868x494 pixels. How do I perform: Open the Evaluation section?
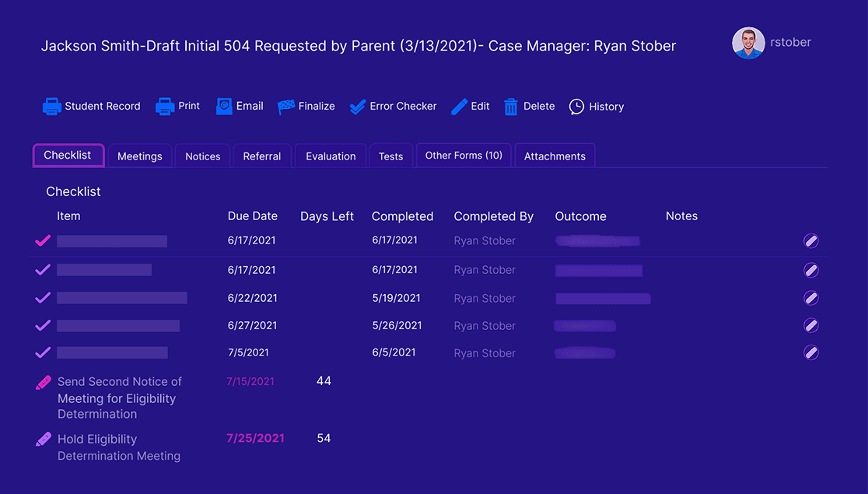tap(330, 156)
